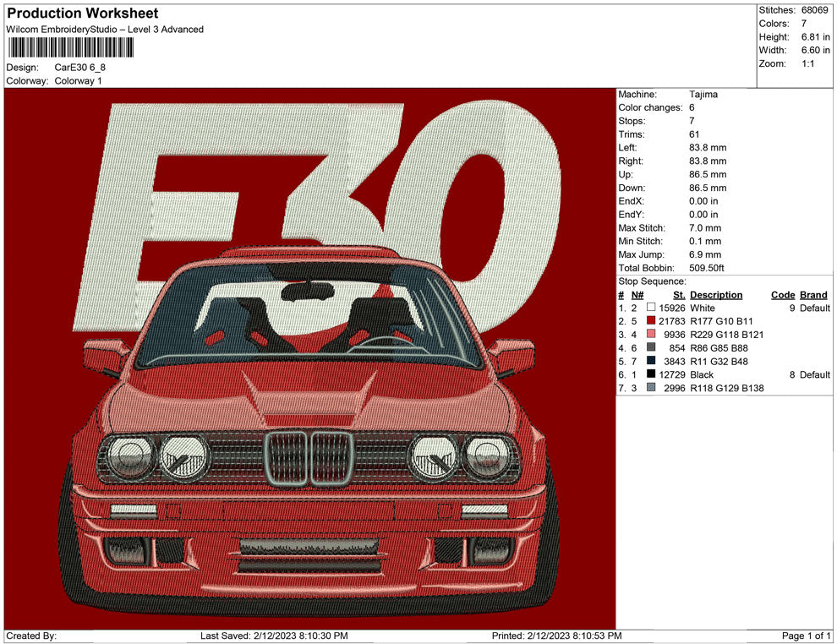Click the 'Production Worksheet' heading
This screenshot has height=644, width=837.
(x=83, y=14)
